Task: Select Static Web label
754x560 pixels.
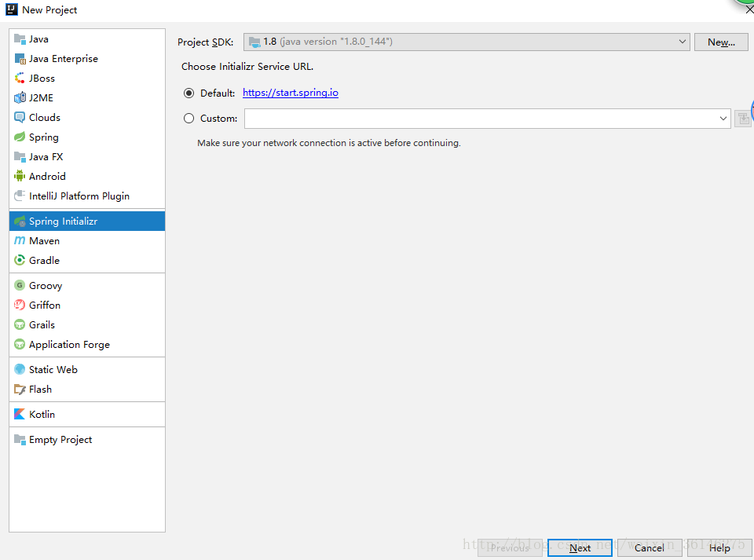Action: (53, 370)
